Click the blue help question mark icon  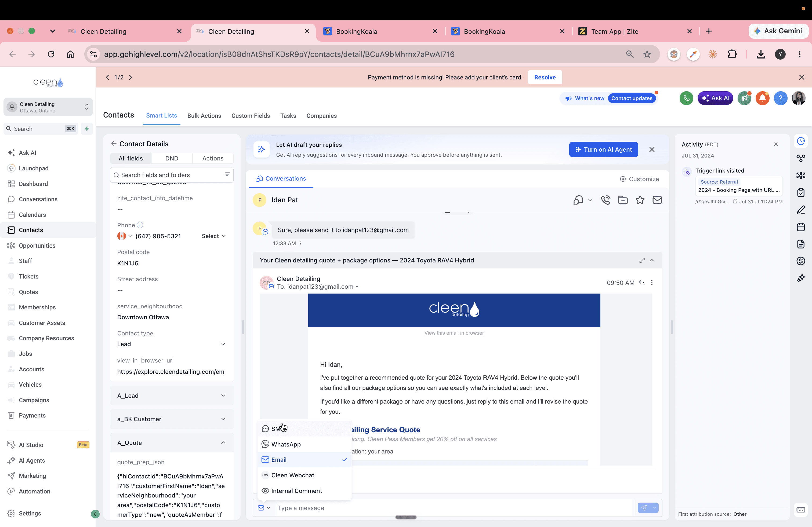780,98
